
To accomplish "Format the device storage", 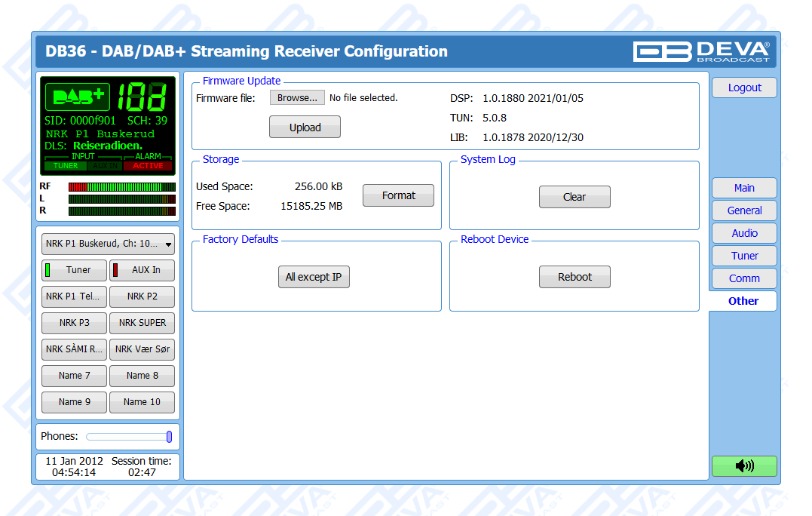I will click(x=398, y=195).
